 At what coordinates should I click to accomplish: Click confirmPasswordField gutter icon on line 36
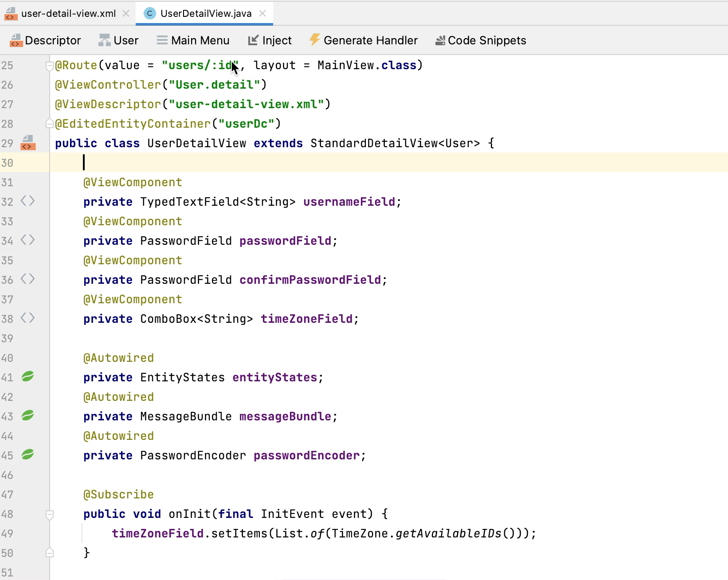tap(27, 279)
